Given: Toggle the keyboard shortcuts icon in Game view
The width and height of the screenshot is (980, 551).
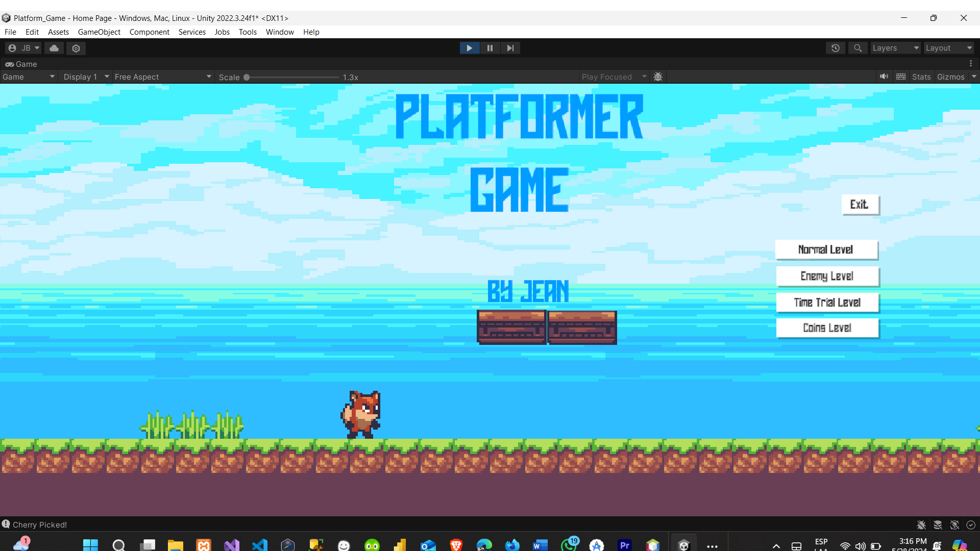Looking at the screenshot, I should tap(901, 77).
